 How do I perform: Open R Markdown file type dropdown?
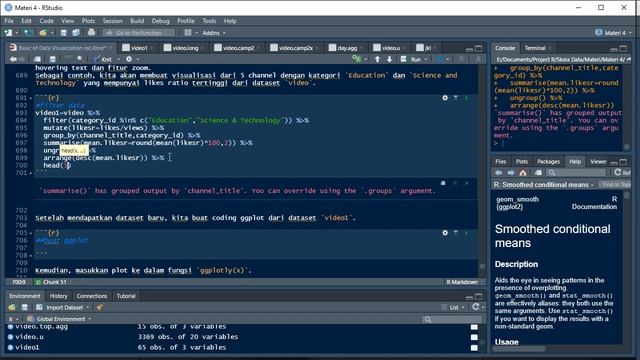[464, 282]
